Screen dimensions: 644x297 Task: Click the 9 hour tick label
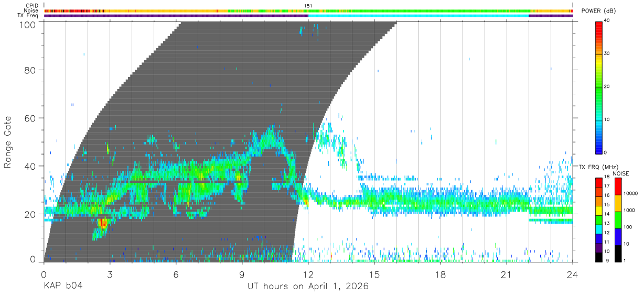[242, 274]
